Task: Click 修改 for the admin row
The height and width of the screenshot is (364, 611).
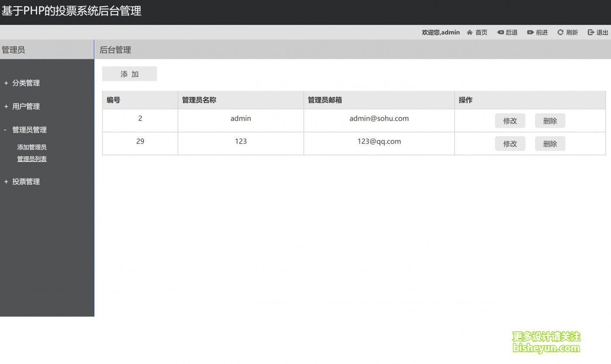Action: tap(510, 121)
